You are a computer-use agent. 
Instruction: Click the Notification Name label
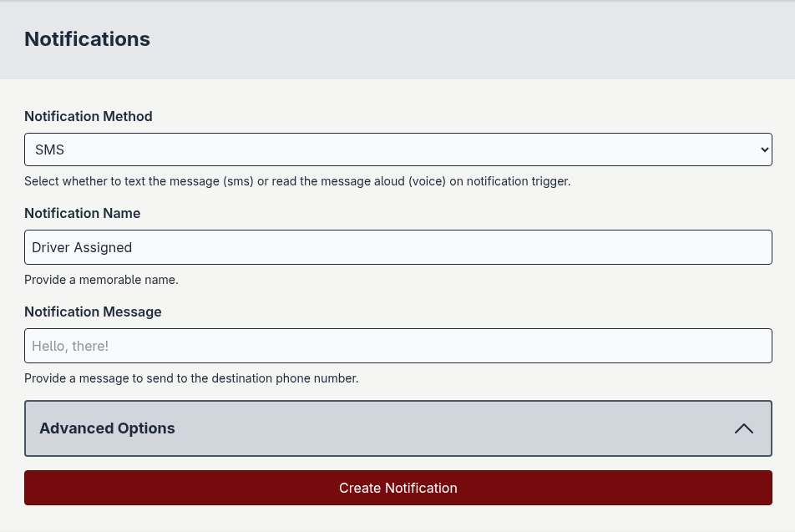pyautogui.click(x=82, y=213)
